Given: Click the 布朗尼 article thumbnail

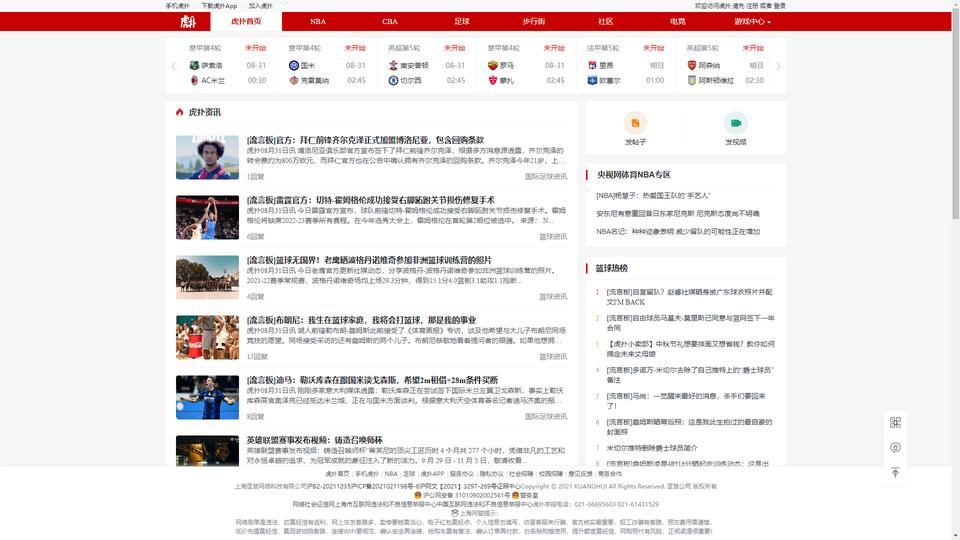Looking at the screenshot, I should tap(208, 337).
